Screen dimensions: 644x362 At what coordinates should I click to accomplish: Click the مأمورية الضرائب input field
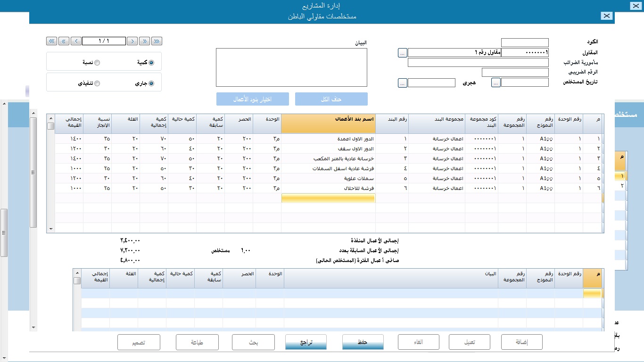click(x=478, y=63)
